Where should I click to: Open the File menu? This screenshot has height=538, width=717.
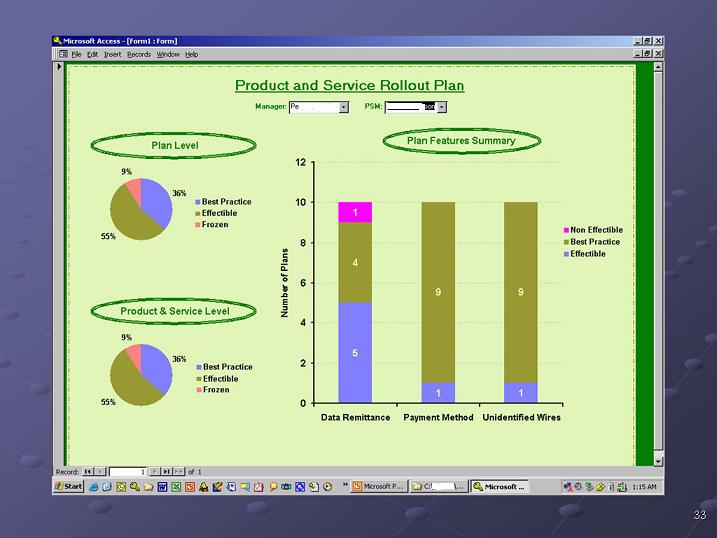pos(76,54)
